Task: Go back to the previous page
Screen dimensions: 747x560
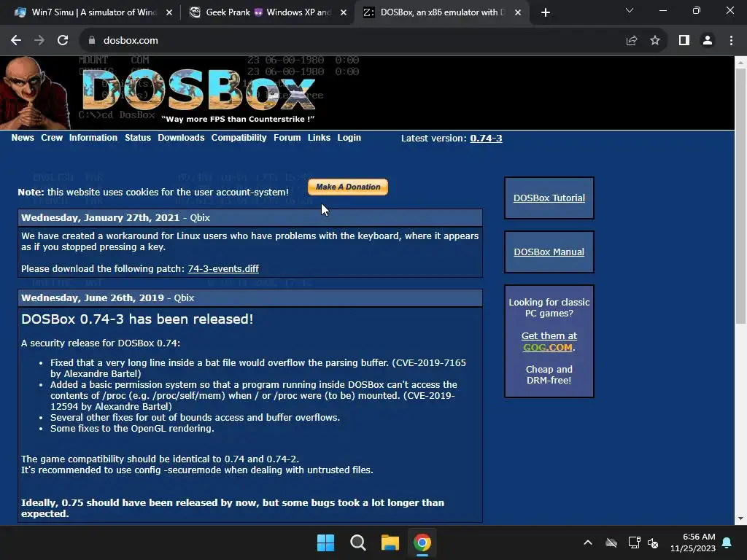Action: pos(16,41)
